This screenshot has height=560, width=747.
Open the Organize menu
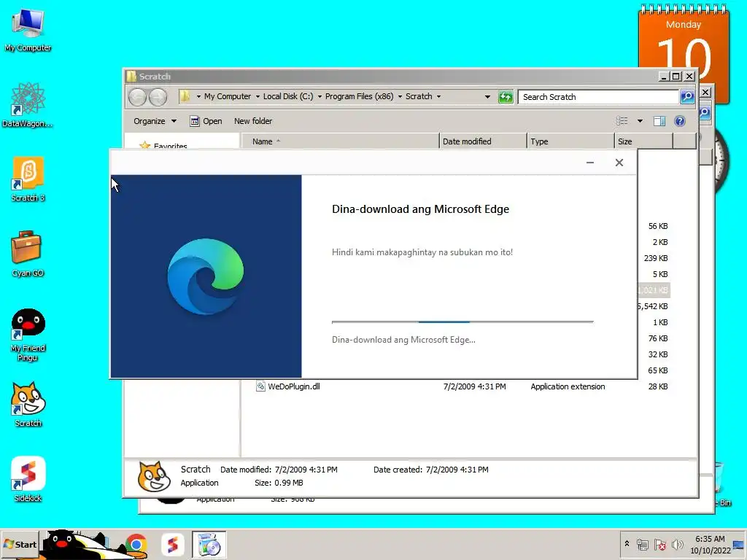[155, 121]
